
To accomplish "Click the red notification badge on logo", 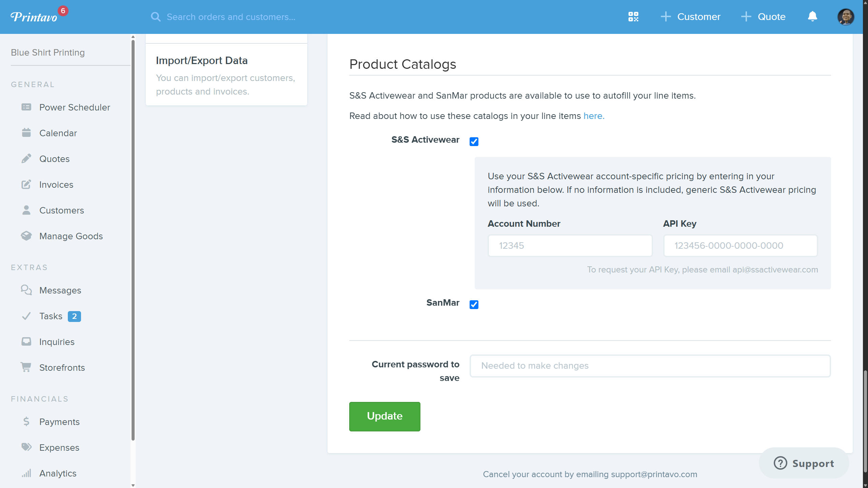I will point(63,11).
